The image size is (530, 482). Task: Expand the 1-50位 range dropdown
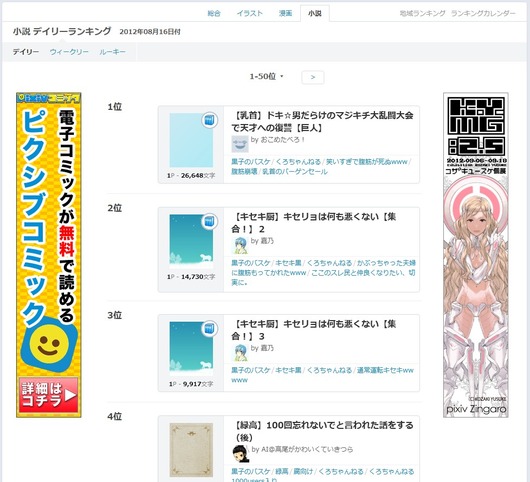pyautogui.click(x=266, y=77)
